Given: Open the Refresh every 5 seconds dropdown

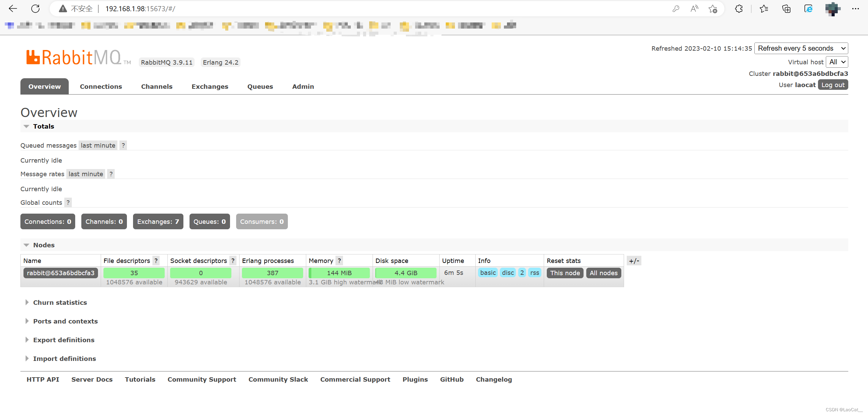Looking at the screenshot, I should pyautogui.click(x=801, y=48).
